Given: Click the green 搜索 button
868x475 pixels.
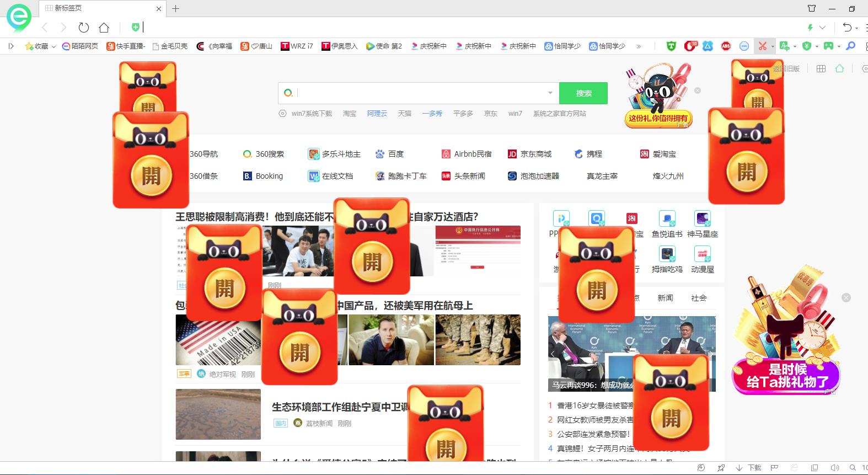Looking at the screenshot, I should [583, 93].
